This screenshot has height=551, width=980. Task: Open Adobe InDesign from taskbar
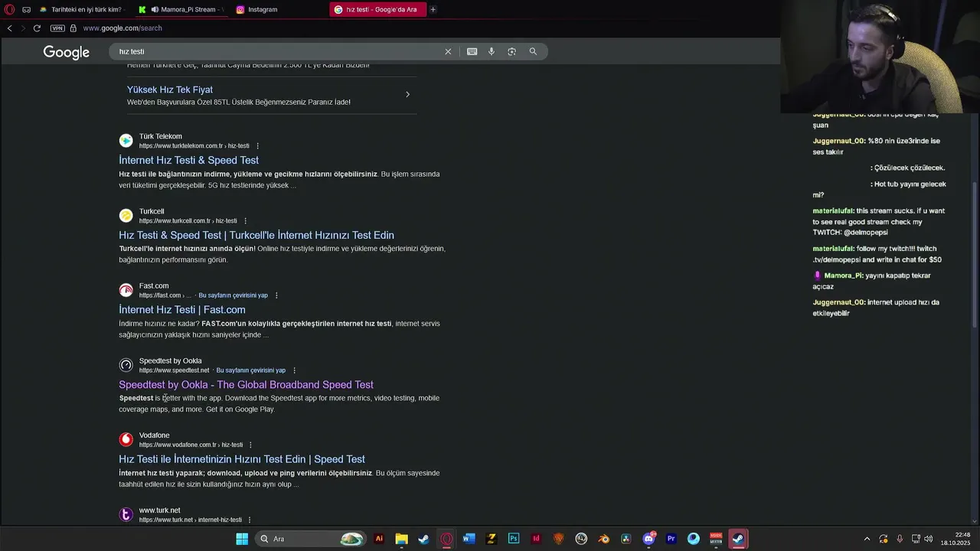tap(536, 539)
